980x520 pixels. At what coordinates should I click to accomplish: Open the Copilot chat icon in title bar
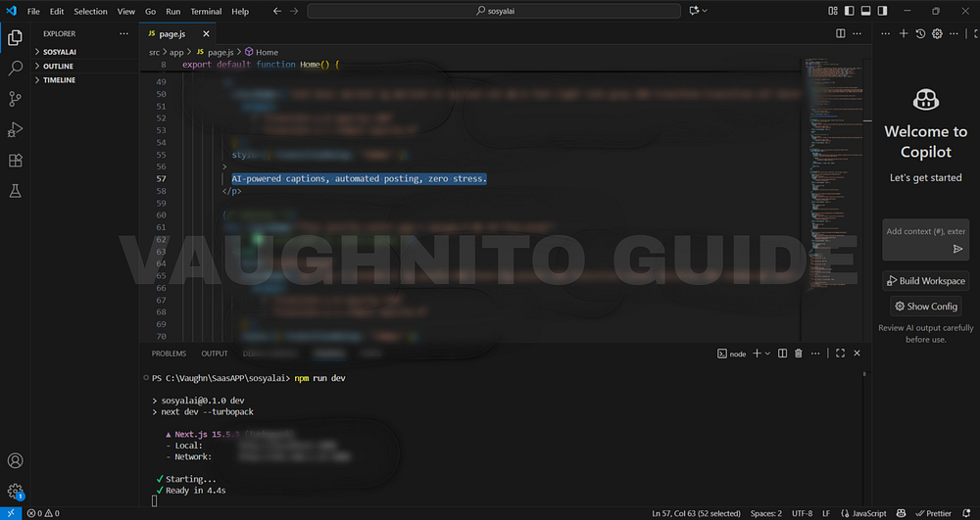pyautogui.click(x=694, y=11)
